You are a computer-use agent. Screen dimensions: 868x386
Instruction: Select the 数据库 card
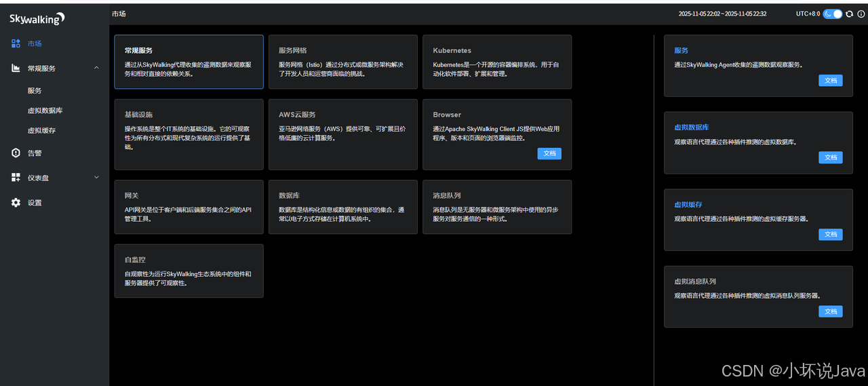[x=343, y=207]
